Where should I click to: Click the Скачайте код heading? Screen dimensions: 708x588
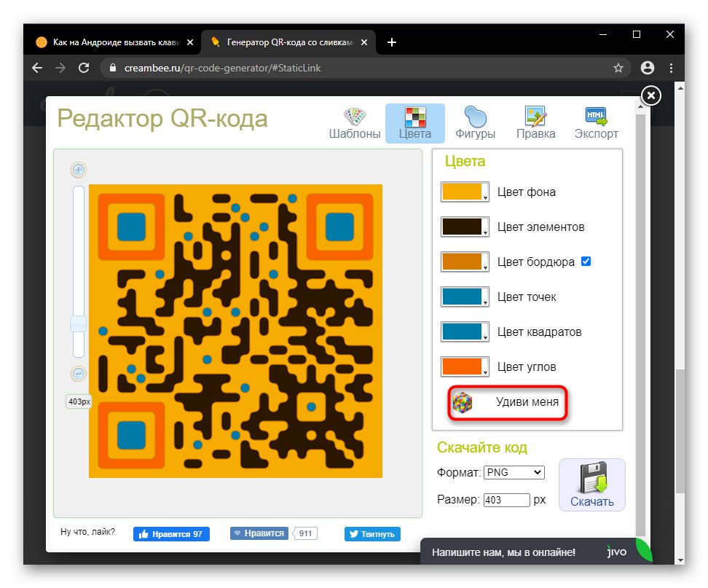481,447
